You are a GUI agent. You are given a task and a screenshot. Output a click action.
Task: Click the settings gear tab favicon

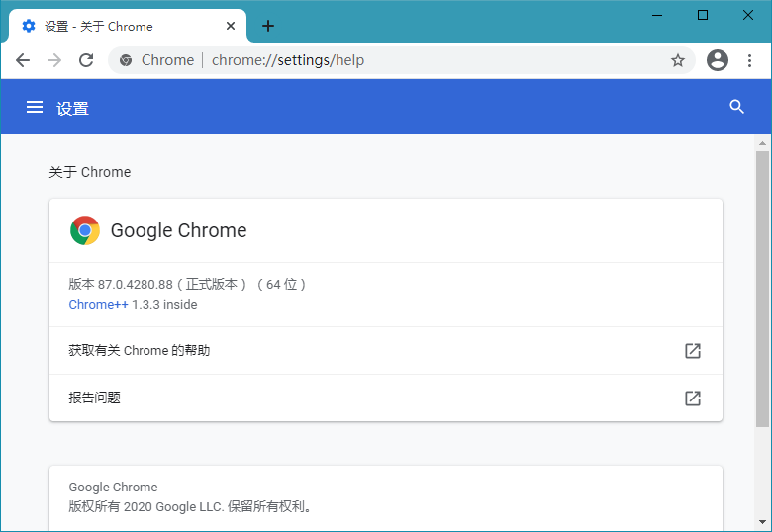tap(29, 26)
